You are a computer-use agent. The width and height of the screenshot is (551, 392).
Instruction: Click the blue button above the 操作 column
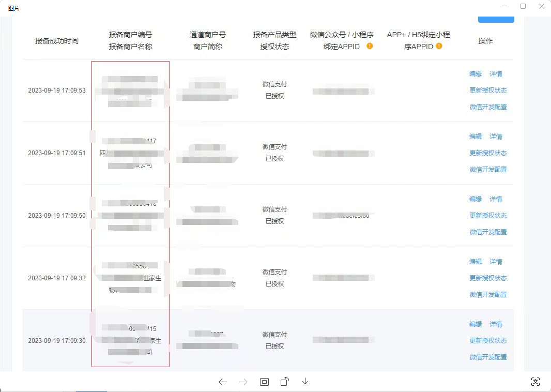pyautogui.click(x=496, y=19)
